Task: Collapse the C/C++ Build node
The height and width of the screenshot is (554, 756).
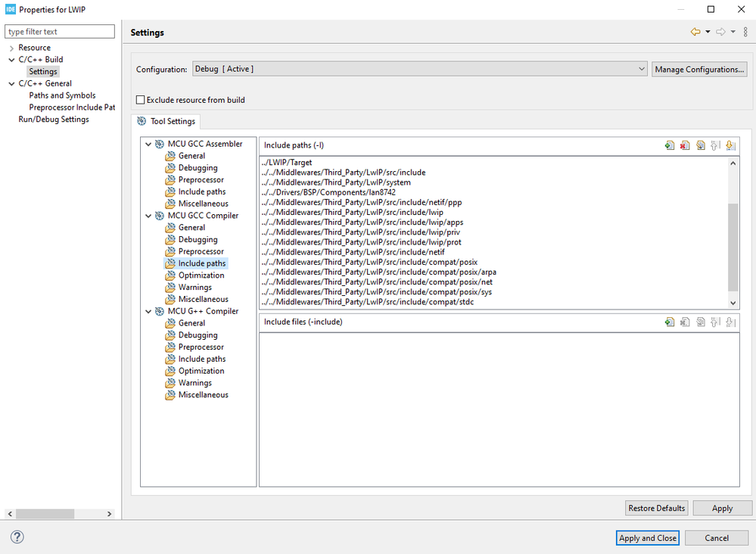Action: [11, 60]
